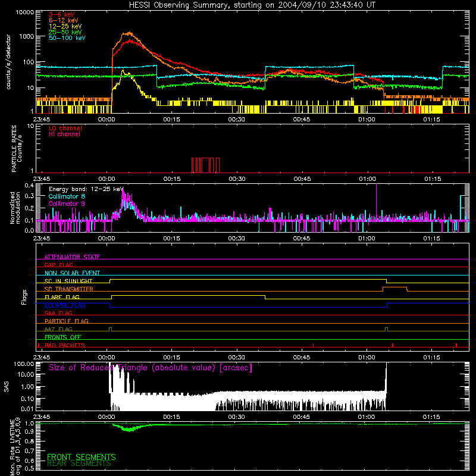
Task: Click the green livetime dip in bottom panel
Action: click(130, 428)
